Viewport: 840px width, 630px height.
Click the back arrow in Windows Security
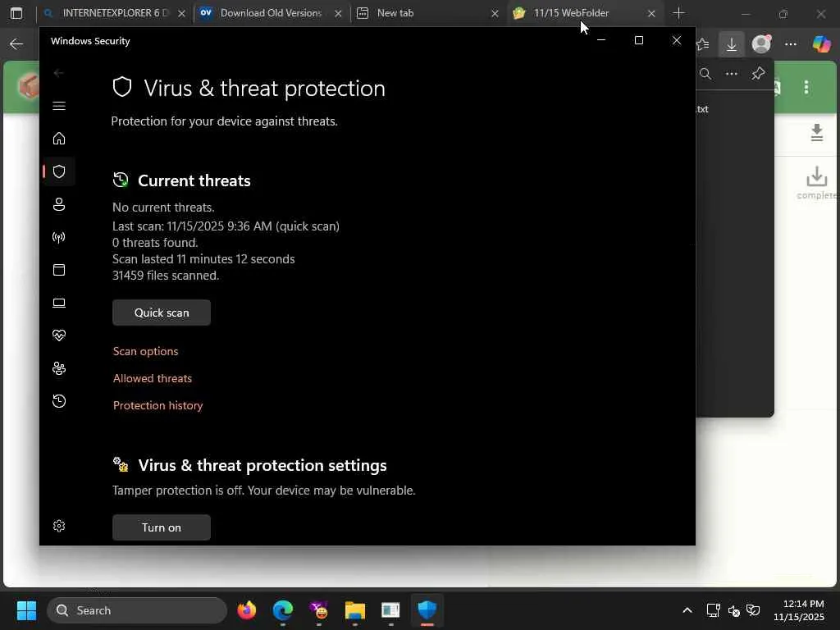[x=59, y=73]
